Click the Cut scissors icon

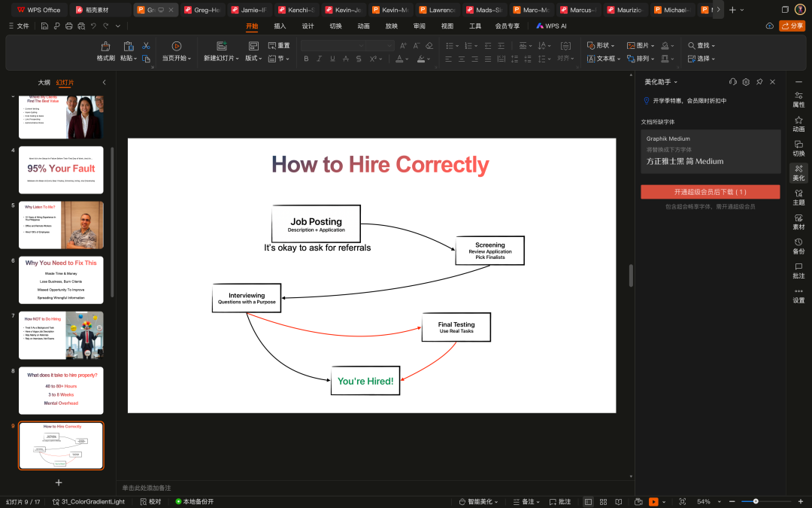(x=146, y=46)
